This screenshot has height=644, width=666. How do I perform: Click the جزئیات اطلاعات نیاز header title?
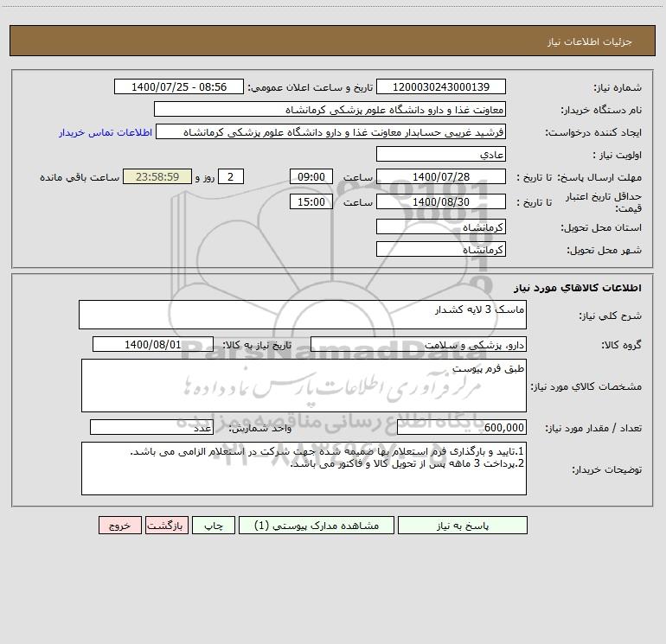[590, 41]
